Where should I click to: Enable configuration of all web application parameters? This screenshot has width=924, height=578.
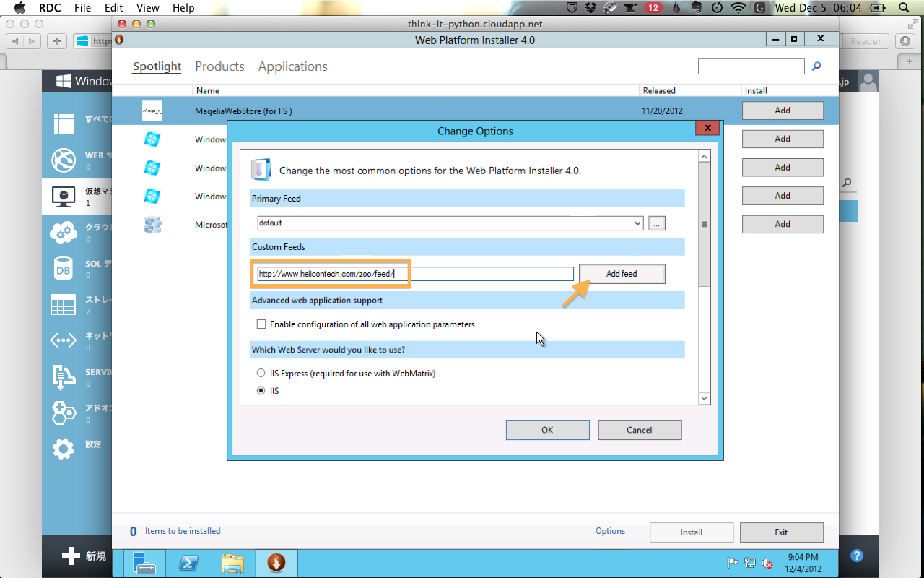coord(261,324)
